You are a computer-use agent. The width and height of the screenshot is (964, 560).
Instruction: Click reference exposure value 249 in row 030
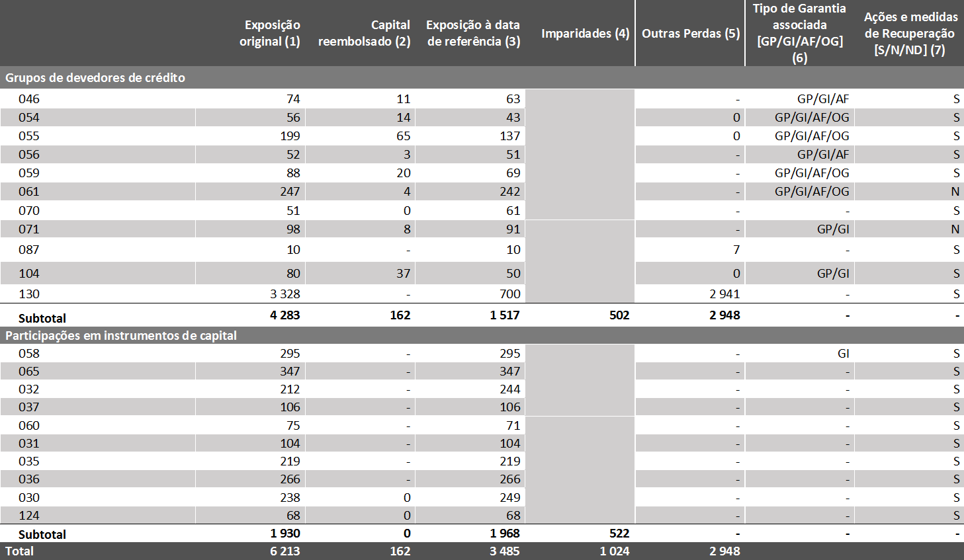(509, 497)
